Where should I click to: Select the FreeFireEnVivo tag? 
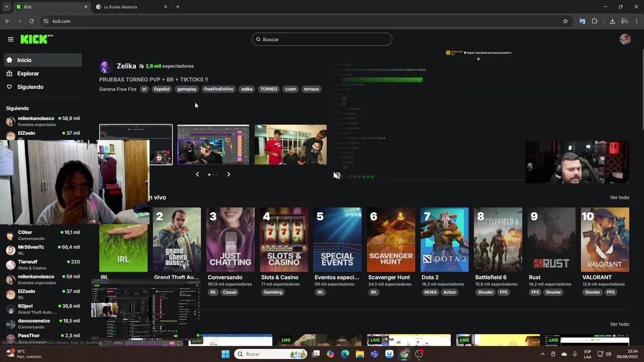tap(218, 89)
